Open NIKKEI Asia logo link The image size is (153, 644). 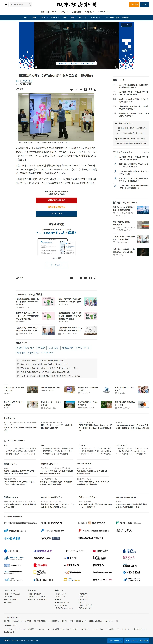pyautogui.click(x=12, y=538)
